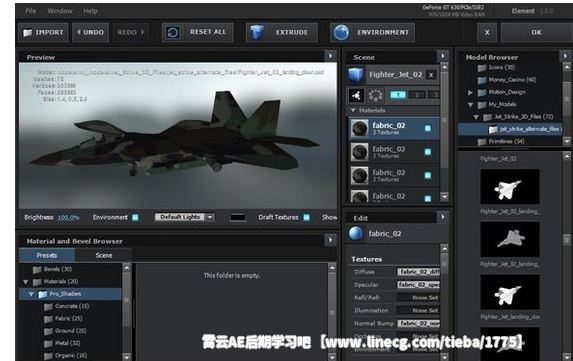Open Environment via the blue globe icon
Screen dimensions: 573x361
coord(341,33)
